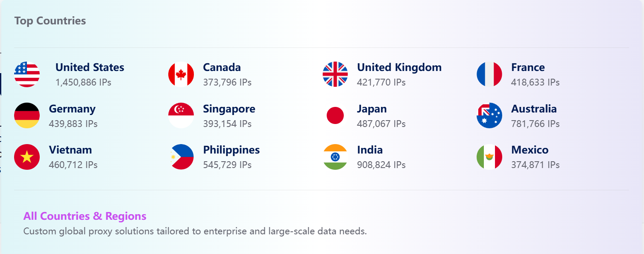Click Germany's 439,883 IPs count
Image resolution: width=644 pixels, height=254 pixels.
pyautogui.click(x=73, y=124)
